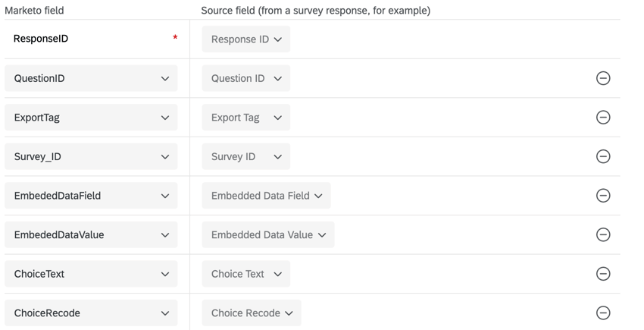The height and width of the screenshot is (330, 644).
Task: Open the Response ID source dropdown
Action: 246,39
